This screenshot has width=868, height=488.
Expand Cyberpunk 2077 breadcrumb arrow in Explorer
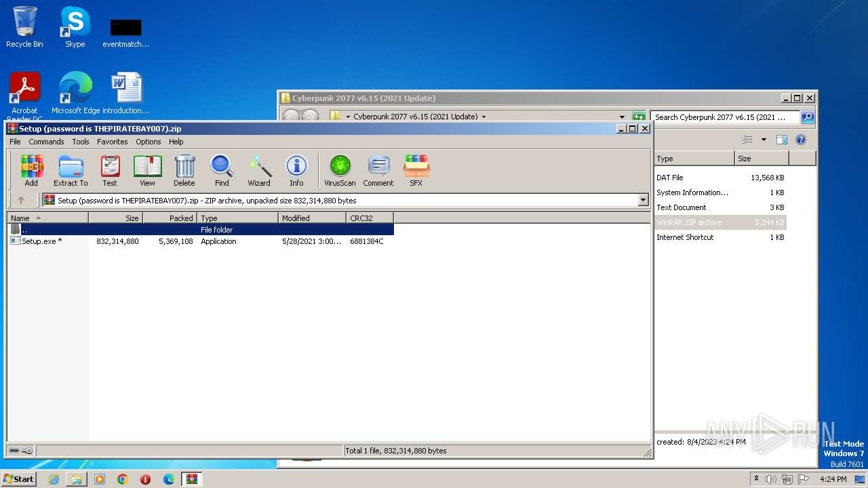coord(484,117)
